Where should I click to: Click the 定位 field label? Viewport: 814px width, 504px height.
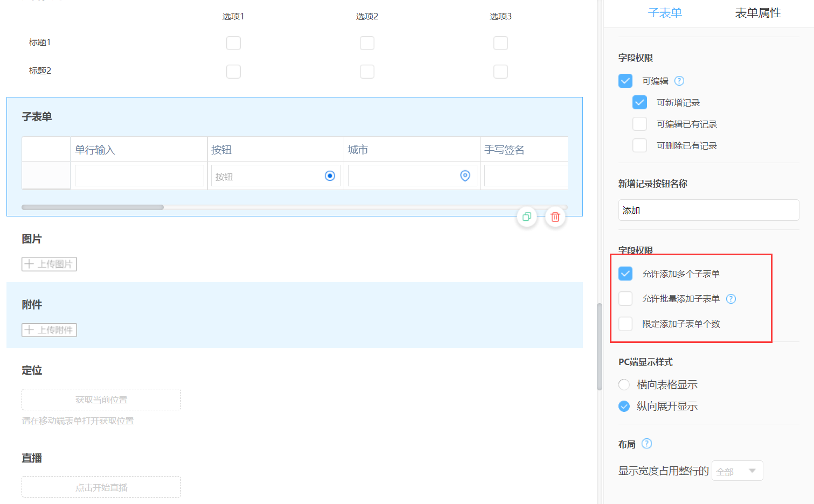pyautogui.click(x=32, y=370)
